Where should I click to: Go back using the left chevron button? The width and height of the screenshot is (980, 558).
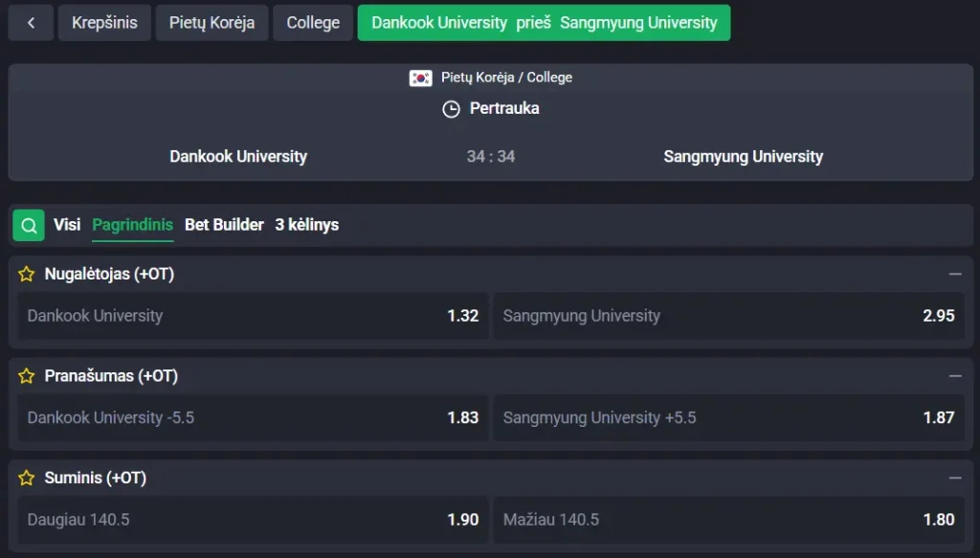pos(31,23)
